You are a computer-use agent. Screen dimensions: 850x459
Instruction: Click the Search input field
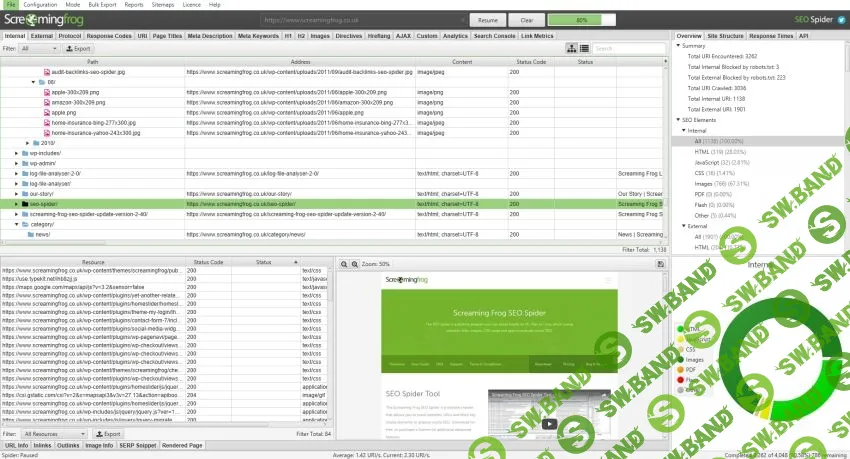pyautogui.click(x=629, y=49)
